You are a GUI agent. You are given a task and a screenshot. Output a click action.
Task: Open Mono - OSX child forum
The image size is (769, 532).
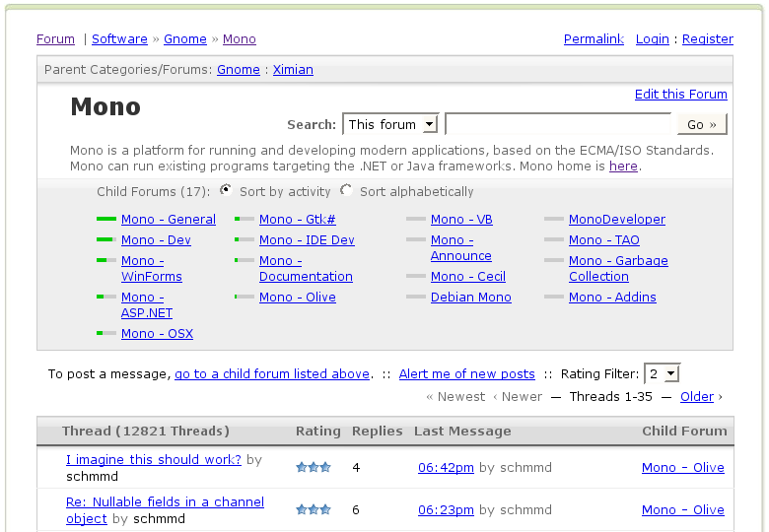coord(157,334)
